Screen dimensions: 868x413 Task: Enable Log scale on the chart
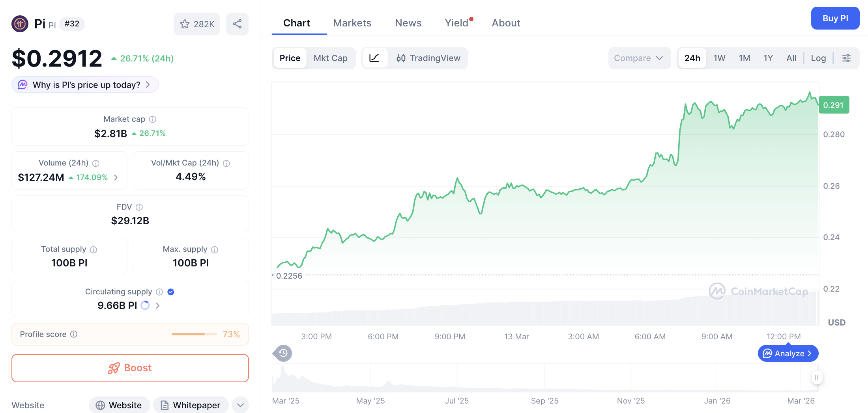[x=818, y=58]
